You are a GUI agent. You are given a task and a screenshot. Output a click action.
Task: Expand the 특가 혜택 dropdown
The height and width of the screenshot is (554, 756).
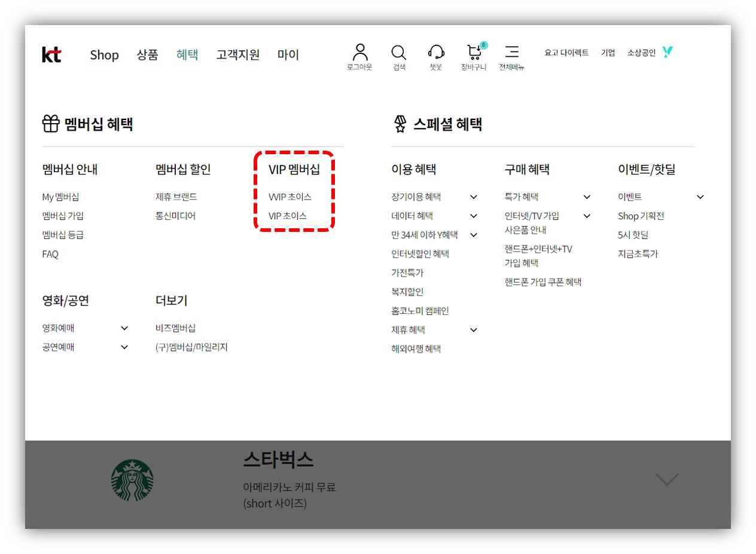pyautogui.click(x=587, y=197)
